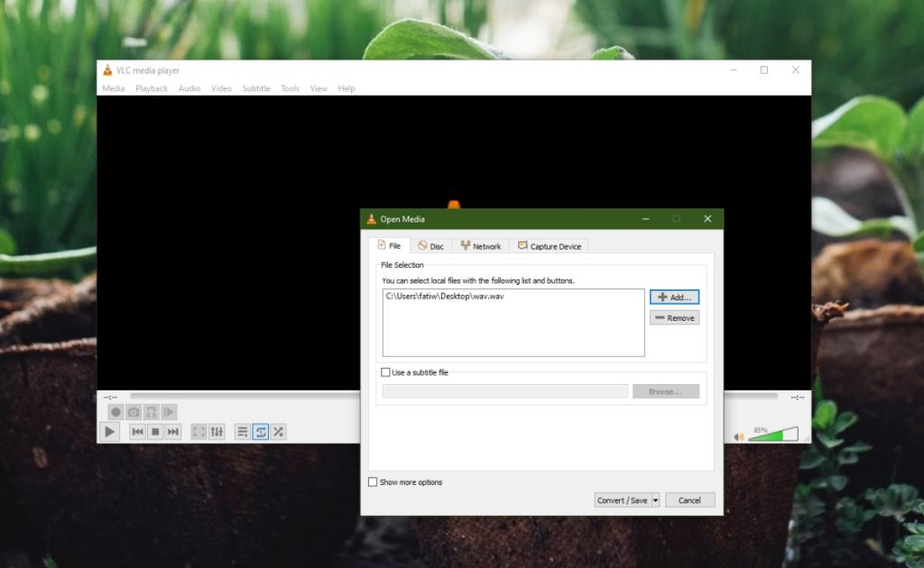Take a video snapshot
The width and height of the screenshot is (924, 568).
coord(134,411)
